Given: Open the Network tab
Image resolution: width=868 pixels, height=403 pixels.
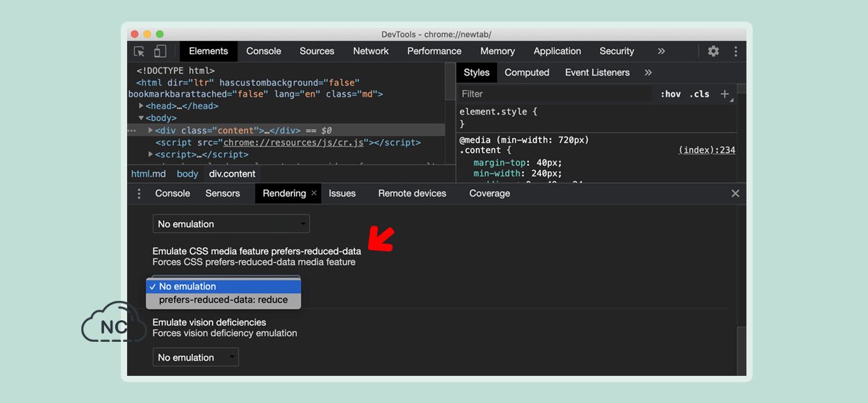Looking at the screenshot, I should click(371, 51).
